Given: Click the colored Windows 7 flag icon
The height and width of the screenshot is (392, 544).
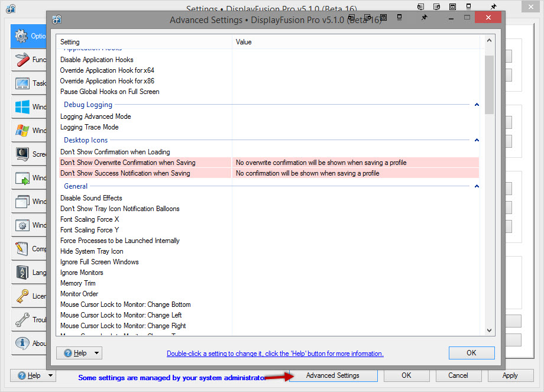Looking at the screenshot, I should (22, 131).
